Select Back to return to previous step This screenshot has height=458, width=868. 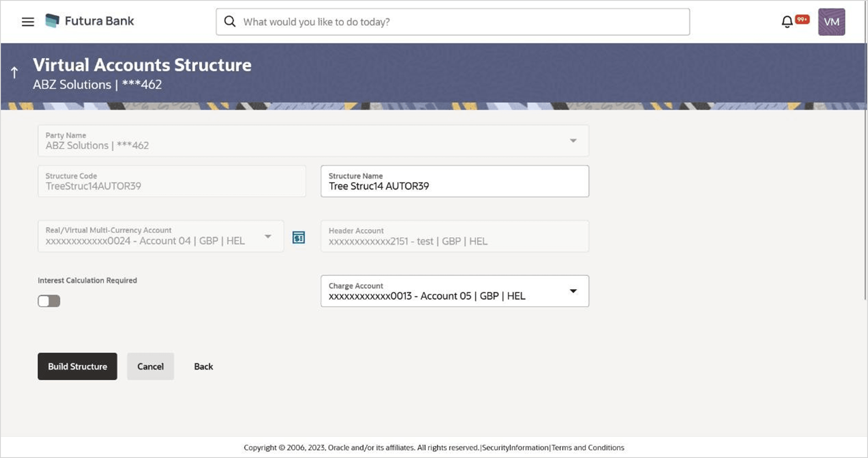point(203,366)
